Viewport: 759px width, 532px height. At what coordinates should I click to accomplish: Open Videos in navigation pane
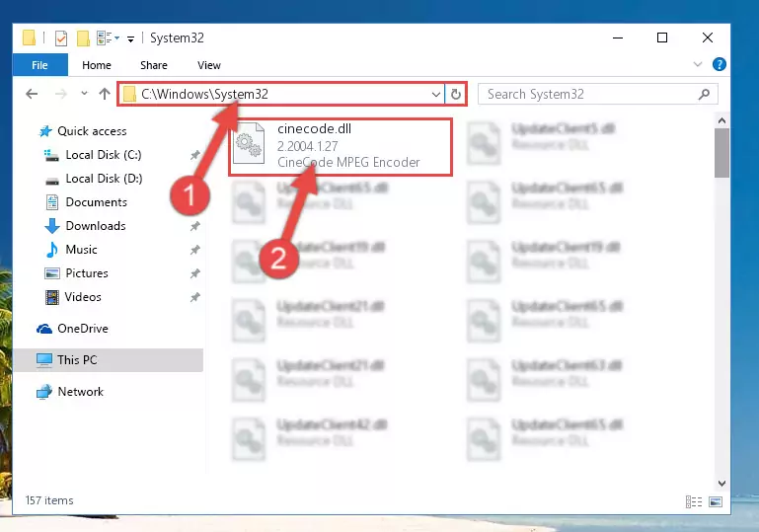tap(83, 297)
